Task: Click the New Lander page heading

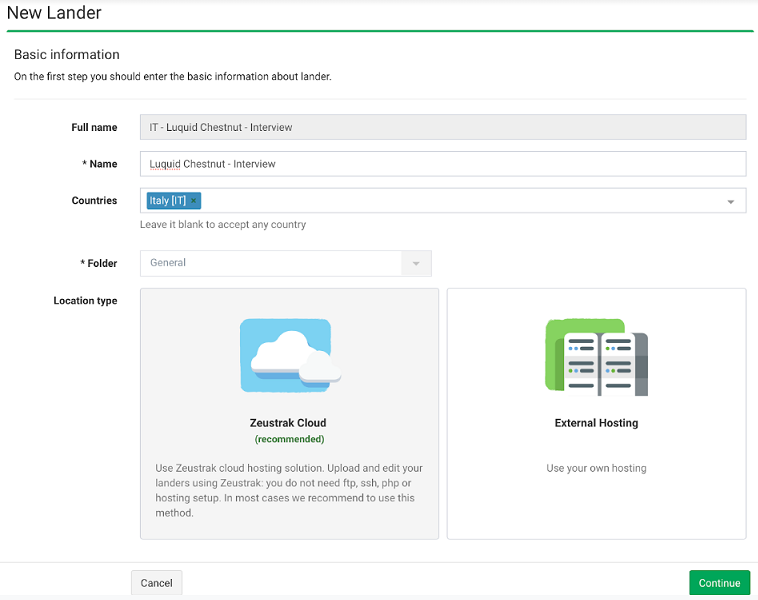Action: coord(54,13)
